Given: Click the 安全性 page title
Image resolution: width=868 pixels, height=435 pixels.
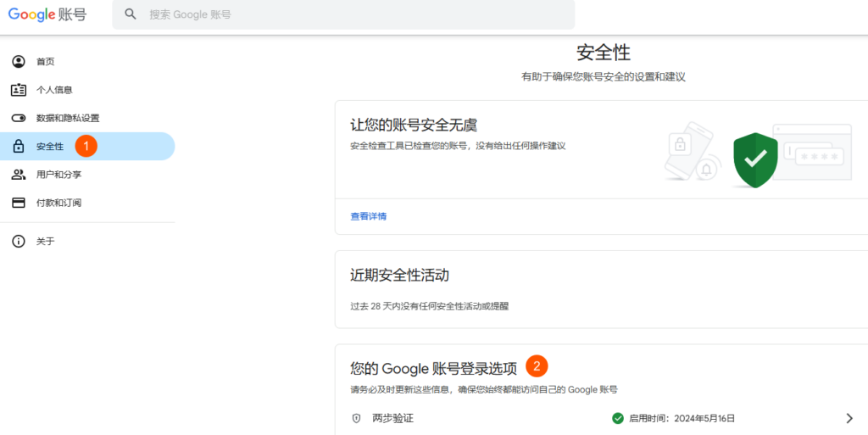Looking at the screenshot, I should (604, 53).
